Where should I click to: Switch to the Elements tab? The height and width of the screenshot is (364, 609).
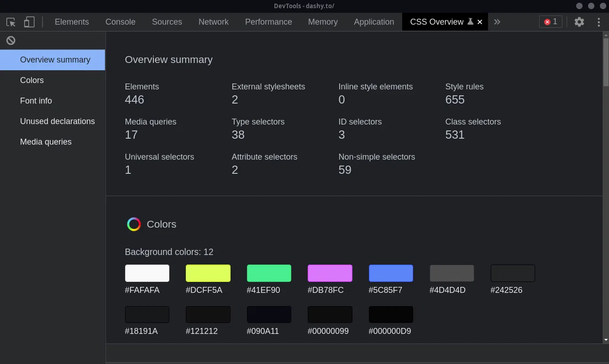click(x=72, y=22)
